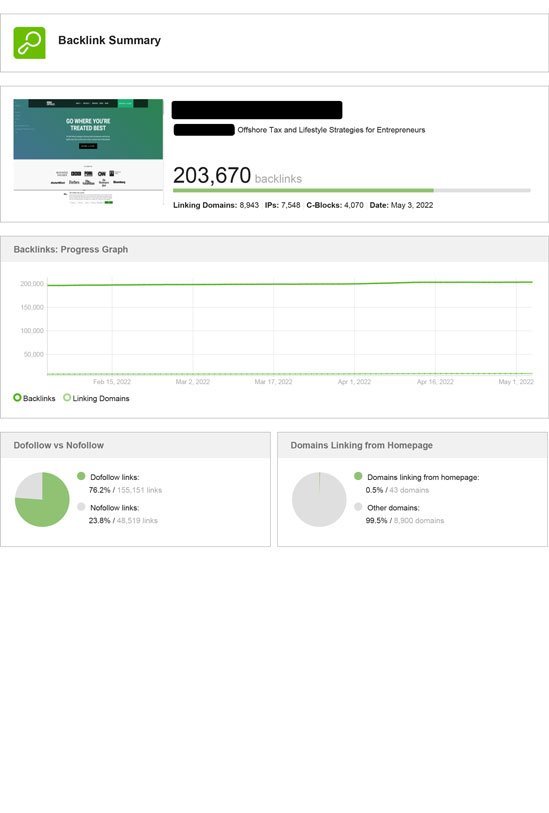Click the green Domains linking from homepage dot
Viewport: 549px width, 813px height.
tap(358, 476)
